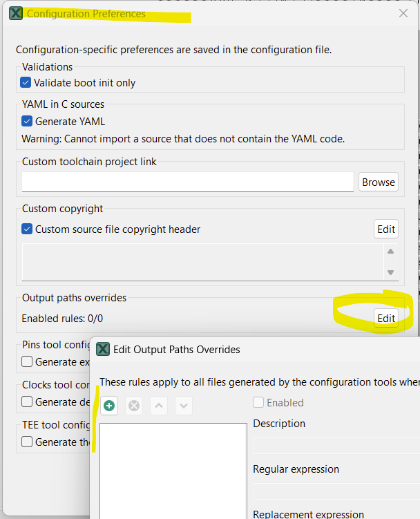Viewport: 420px width, 519px height.
Task: Close the Configuration Preferences dialog
Action: (x=404, y=13)
